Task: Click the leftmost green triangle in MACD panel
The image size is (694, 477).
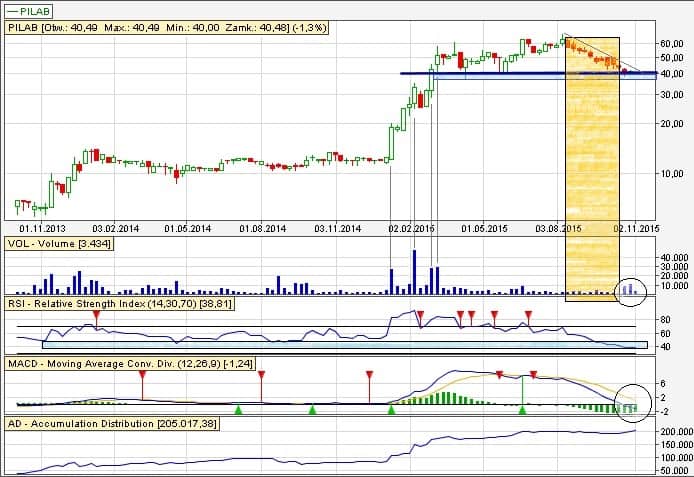Action: (x=238, y=409)
